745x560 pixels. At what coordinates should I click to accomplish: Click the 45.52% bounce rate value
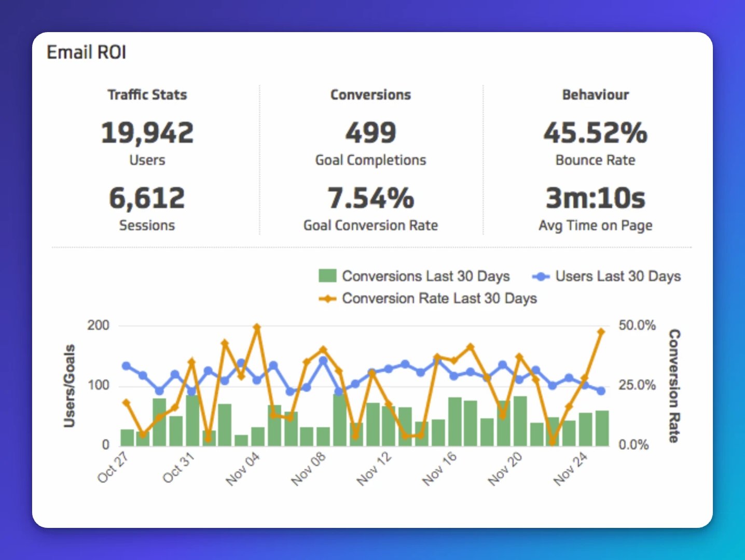coord(596,133)
